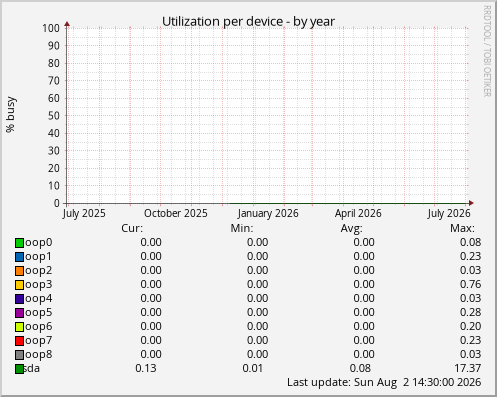Image resolution: width=497 pixels, height=397 pixels.
Task: Click sda minimum value 0.01
Action: click(253, 368)
